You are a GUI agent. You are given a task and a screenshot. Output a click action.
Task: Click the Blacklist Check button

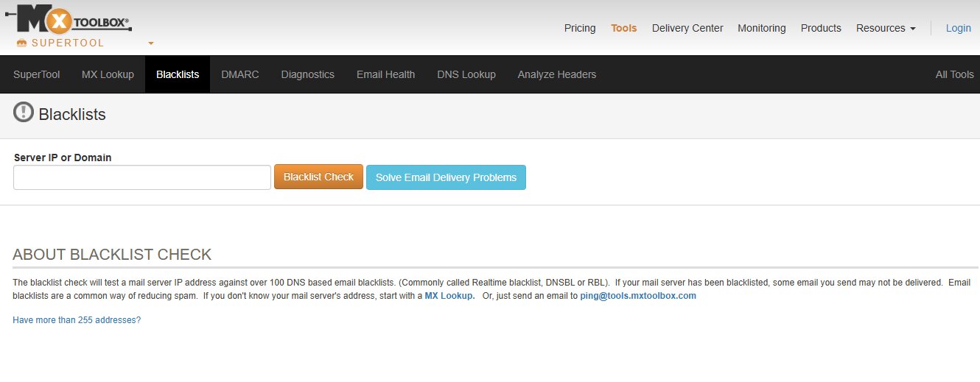pyautogui.click(x=318, y=177)
